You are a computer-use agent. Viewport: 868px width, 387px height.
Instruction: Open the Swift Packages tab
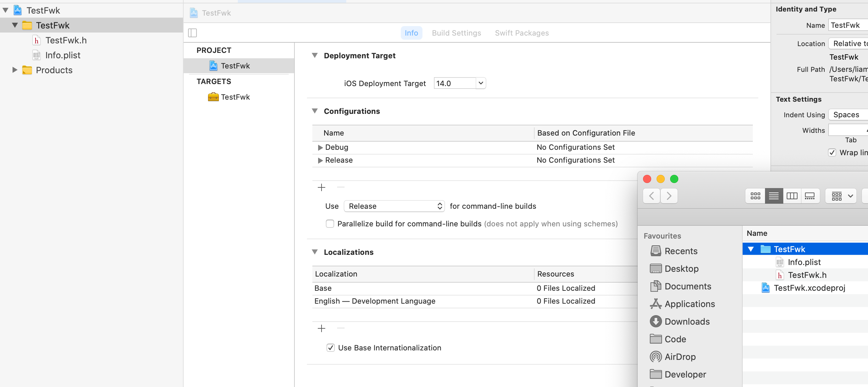[x=521, y=33]
